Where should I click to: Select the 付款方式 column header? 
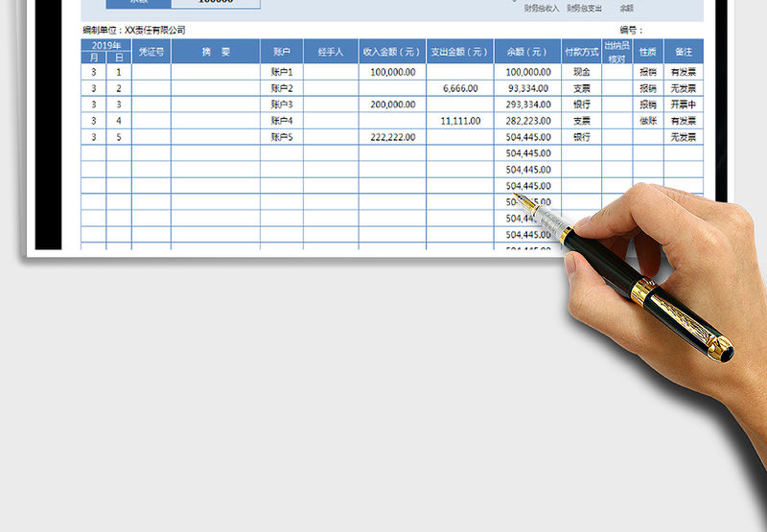point(581,52)
